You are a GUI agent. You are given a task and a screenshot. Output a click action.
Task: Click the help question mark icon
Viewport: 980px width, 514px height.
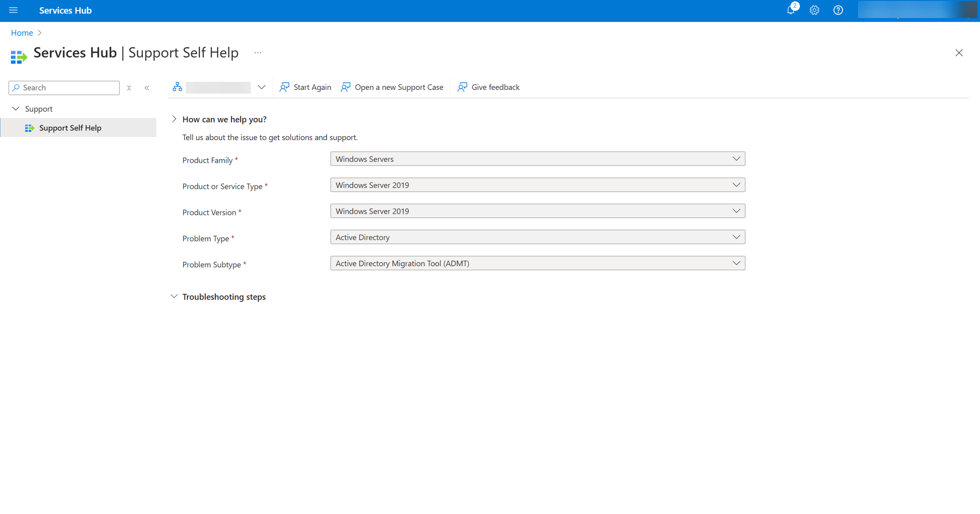(x=838, y=10)
